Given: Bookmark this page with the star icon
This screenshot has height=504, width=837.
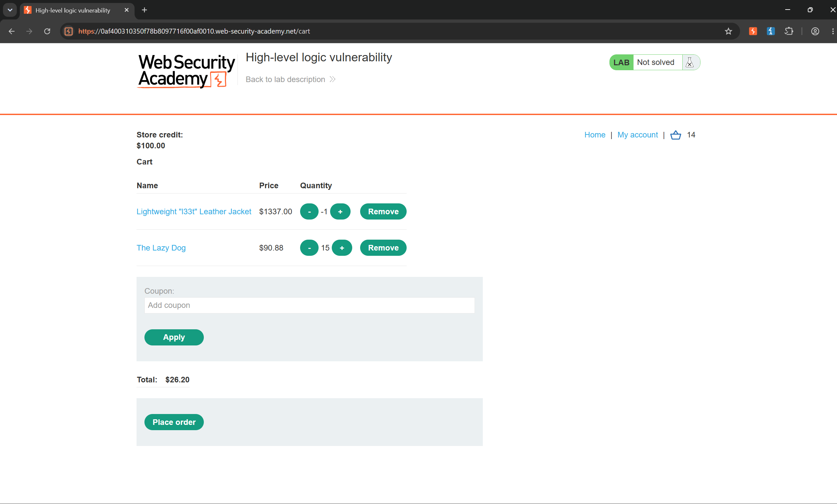Looking at the screenshot, I should 728,31.
